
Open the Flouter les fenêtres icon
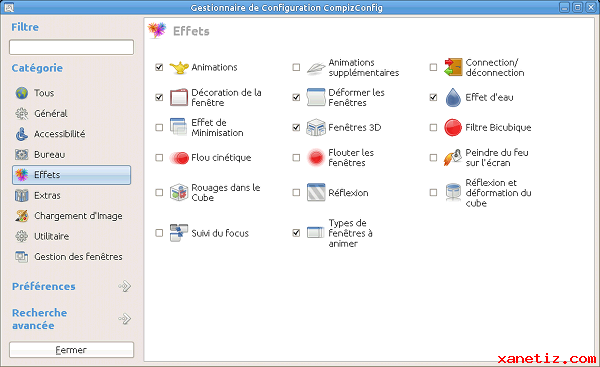(316, 158)
